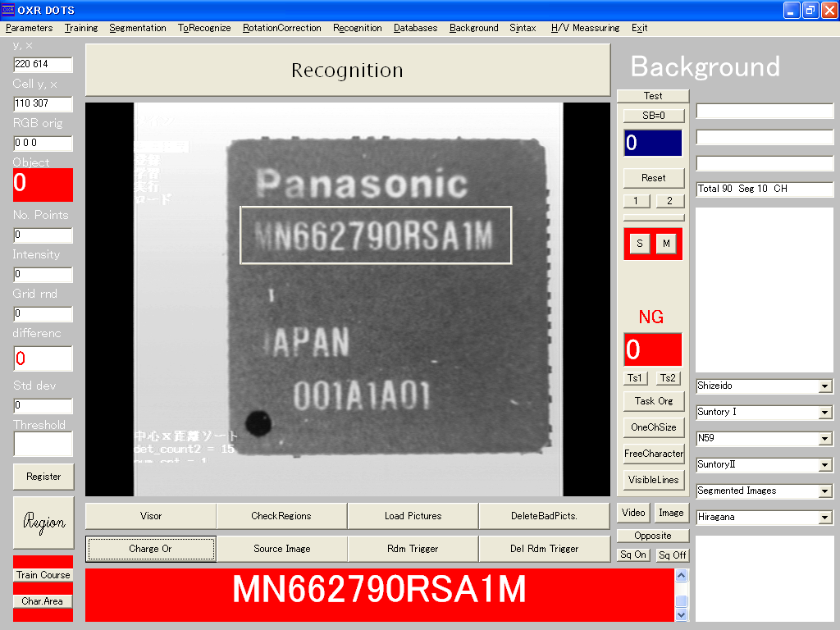Click the RGB orig field

pos(43,143)
